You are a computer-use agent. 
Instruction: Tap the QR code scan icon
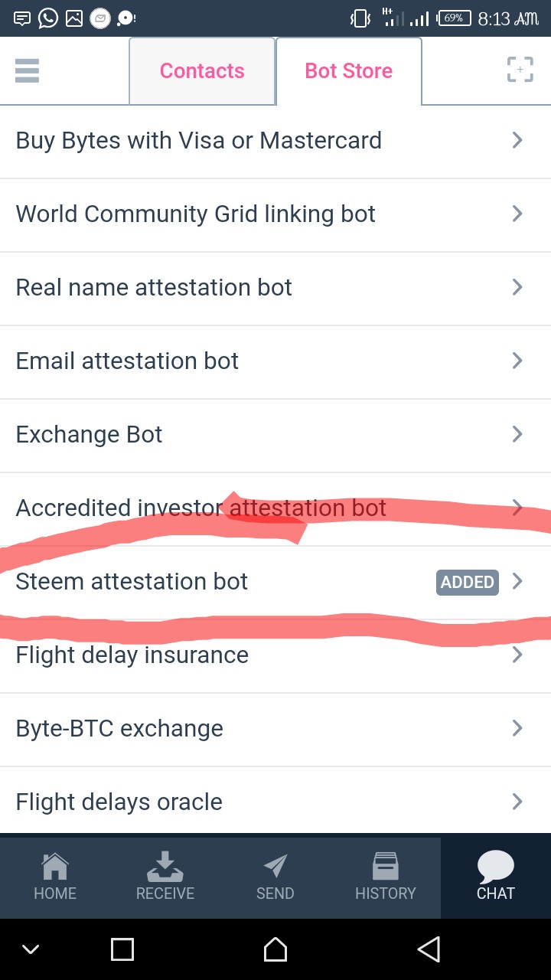coord(520,70)
